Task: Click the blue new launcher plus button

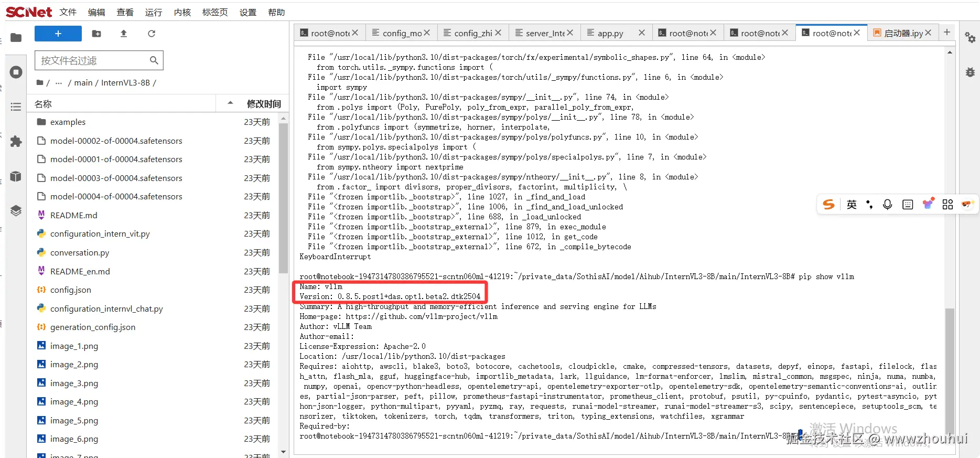Action: tap(58, 34)
